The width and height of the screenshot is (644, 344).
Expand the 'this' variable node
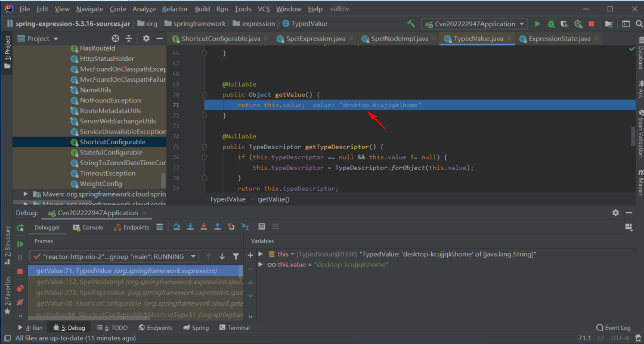261,254
